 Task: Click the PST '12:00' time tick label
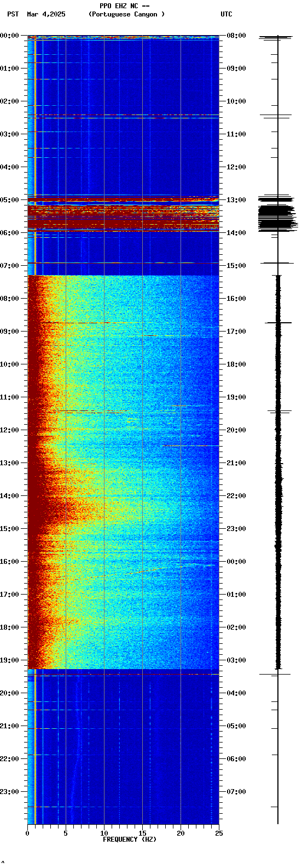[x=9, y=430]
